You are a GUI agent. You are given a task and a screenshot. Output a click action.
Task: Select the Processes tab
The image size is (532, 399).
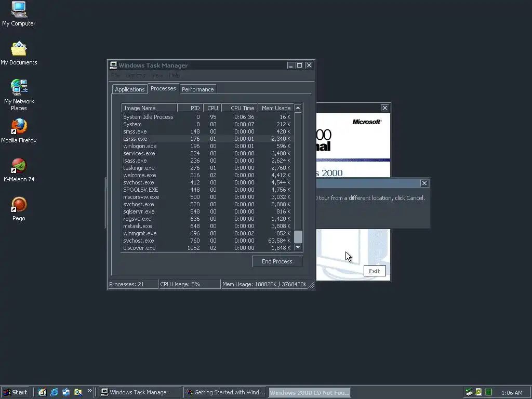(x=163, y=88)
